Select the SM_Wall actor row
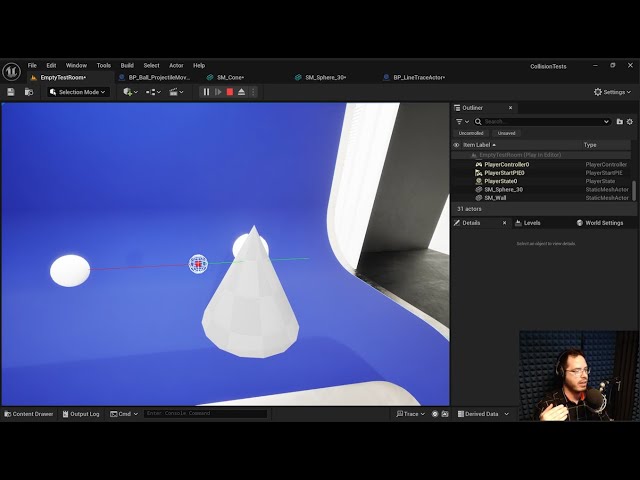Screen dimensions: 640x480 541,198
